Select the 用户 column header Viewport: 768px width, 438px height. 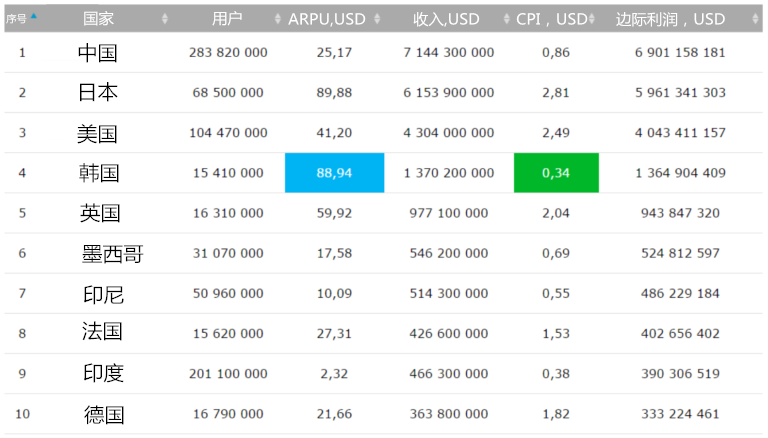tap(227, 19)
